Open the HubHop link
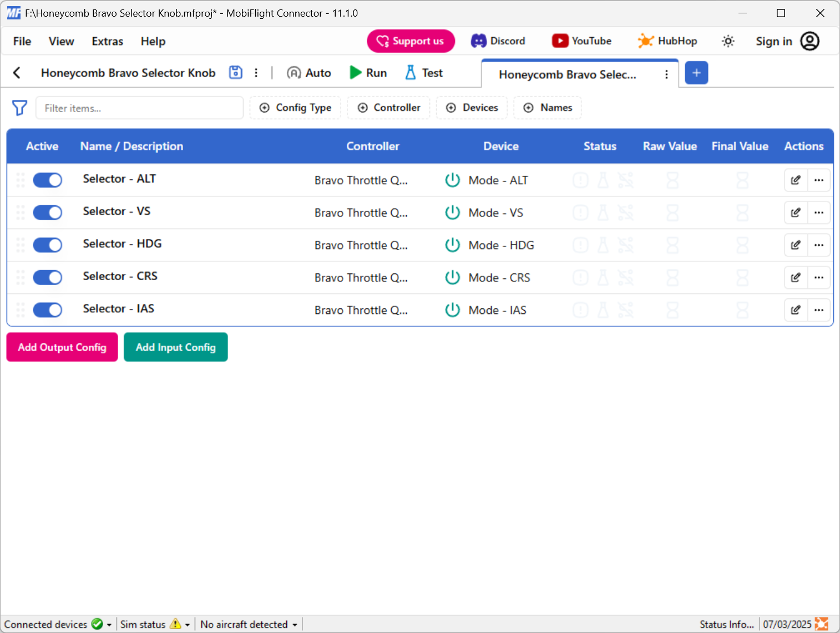The image size is (840, 633). click(x=667, y=41)
